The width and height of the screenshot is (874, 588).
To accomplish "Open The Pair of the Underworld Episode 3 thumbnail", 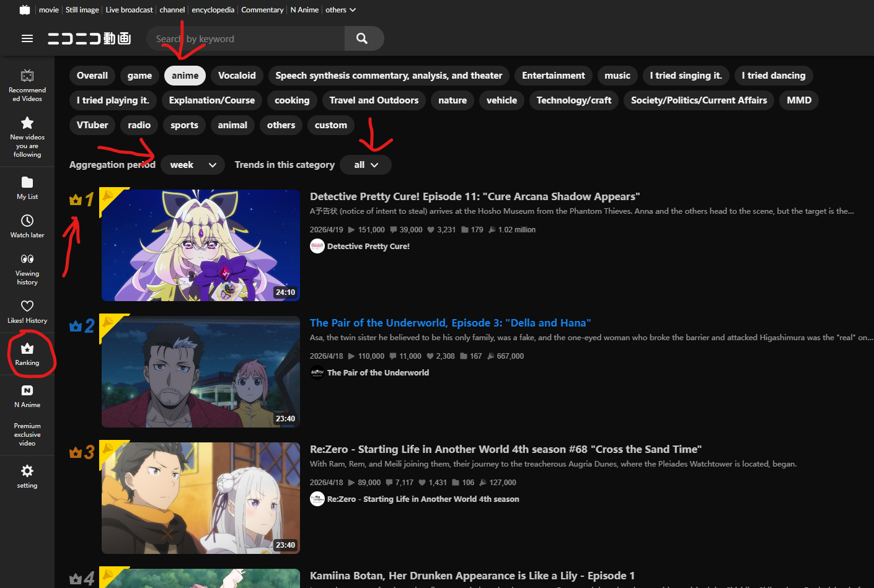I will [201, 372].
